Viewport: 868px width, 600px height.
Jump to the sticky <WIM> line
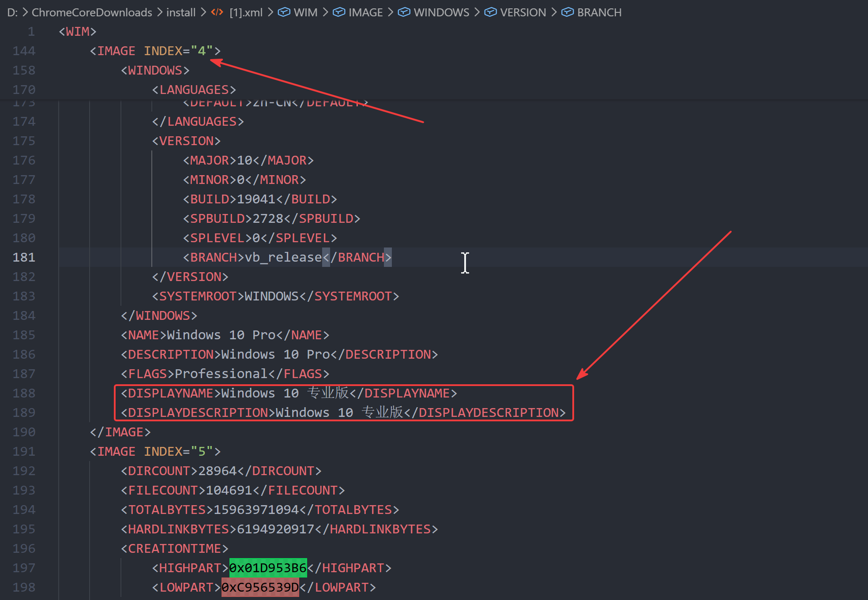pyautogui.click(x=78, y=32)
